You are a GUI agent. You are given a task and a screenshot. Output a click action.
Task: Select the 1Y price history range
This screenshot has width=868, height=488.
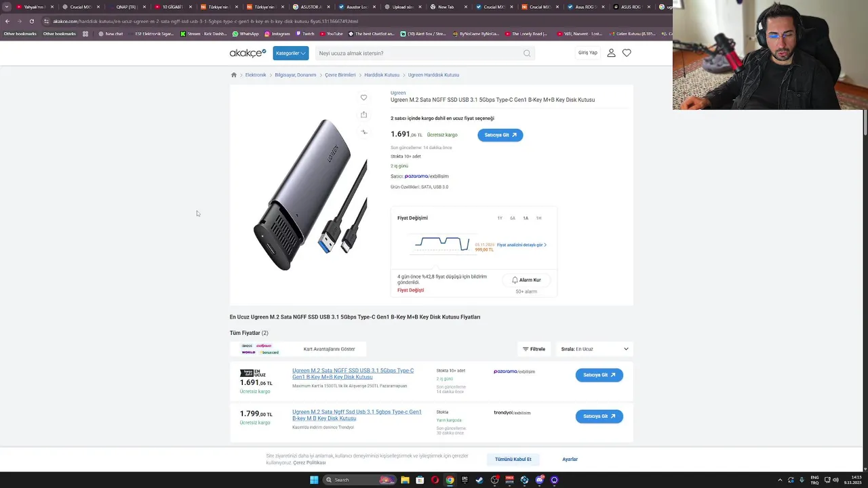point(500,218)
